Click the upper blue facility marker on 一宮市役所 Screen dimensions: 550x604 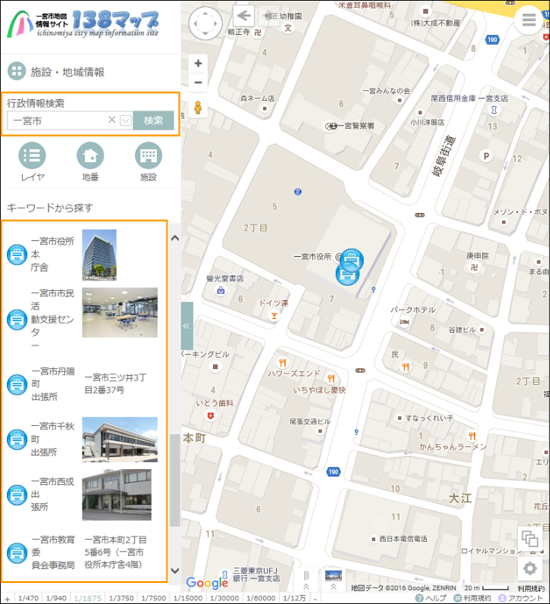(x=352, y=260)
